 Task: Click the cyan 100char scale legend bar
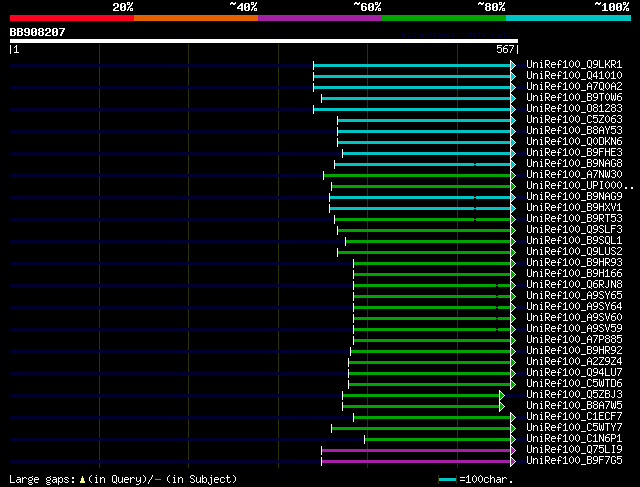[x=448, y=480]
